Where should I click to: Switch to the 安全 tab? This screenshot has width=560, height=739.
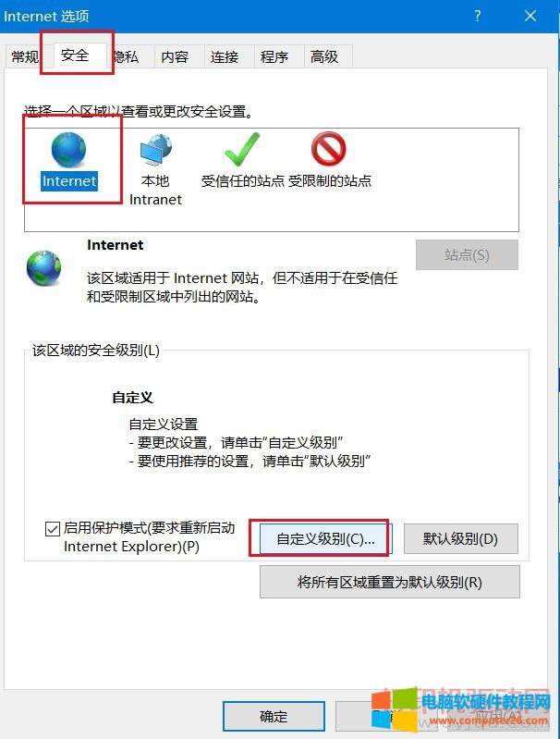pos(75,55)
